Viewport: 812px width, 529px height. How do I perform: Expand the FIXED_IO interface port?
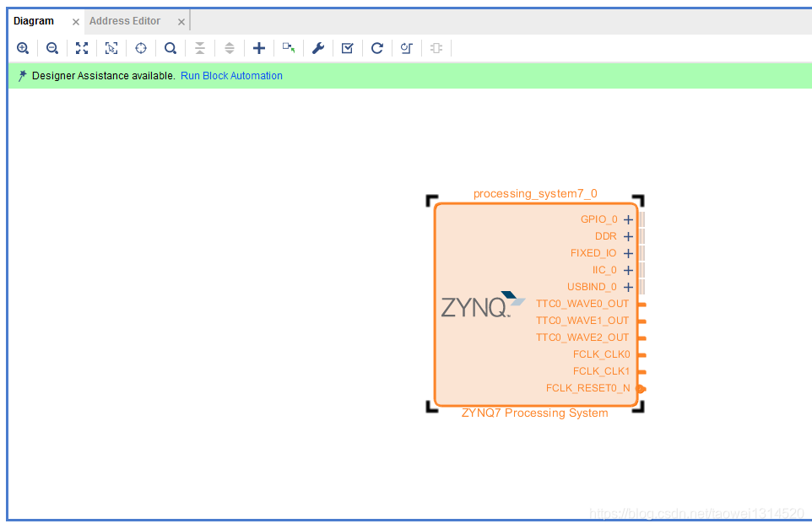(x=628, y=253)
